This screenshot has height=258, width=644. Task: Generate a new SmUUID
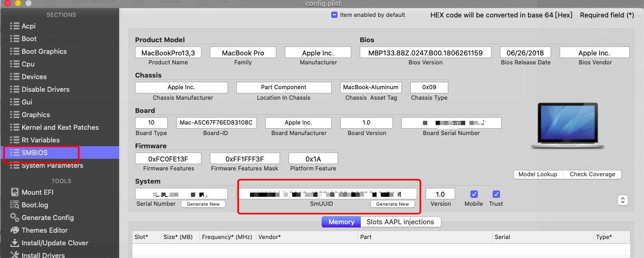392,204
